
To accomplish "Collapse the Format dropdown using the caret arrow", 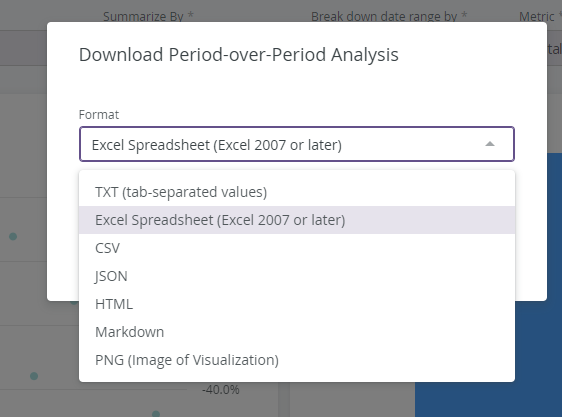I will coord(490,144).
